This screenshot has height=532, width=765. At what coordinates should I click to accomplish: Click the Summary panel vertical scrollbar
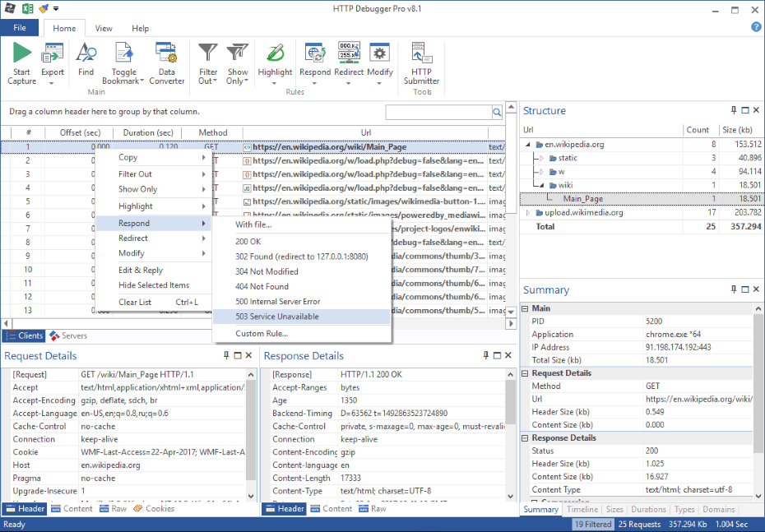pyautogui.click(x=758, y=402)
